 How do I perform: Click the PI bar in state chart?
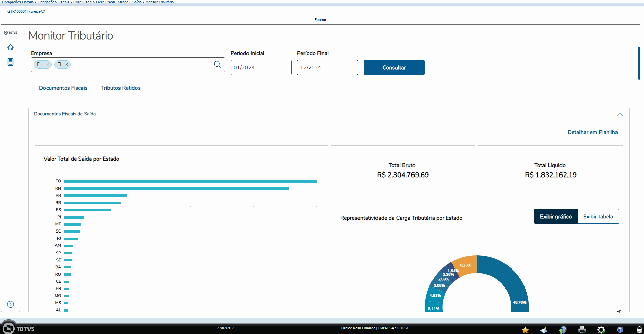tap(74, 217)
